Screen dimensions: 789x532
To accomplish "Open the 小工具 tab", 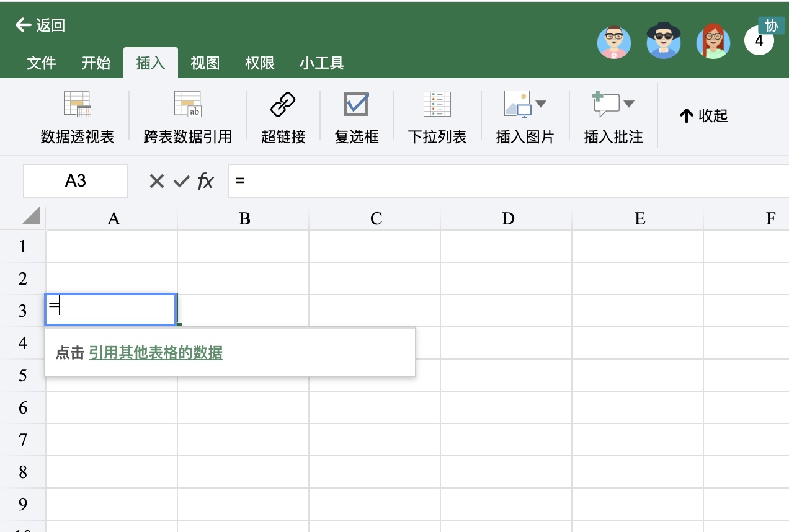I will pyautogui.click(x=321, y=63).
